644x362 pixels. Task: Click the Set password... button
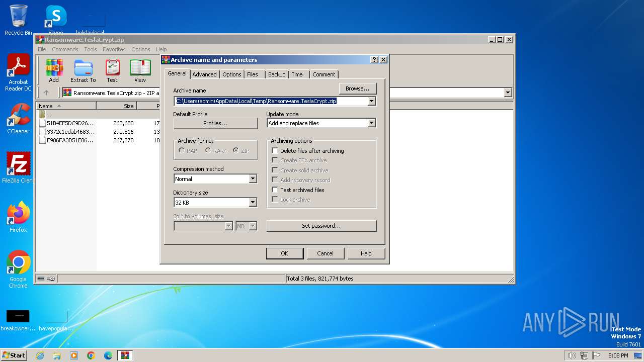pyautogui.click(x=321, y=226)
